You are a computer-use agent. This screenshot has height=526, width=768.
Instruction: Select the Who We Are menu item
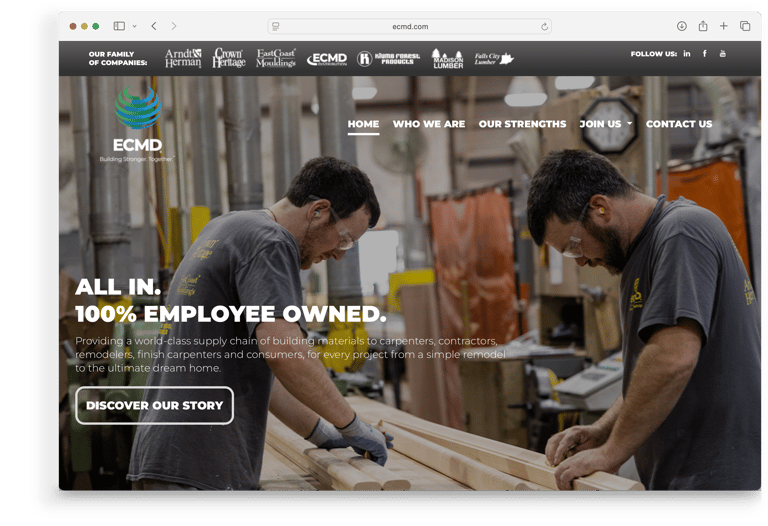click(429, 124)
